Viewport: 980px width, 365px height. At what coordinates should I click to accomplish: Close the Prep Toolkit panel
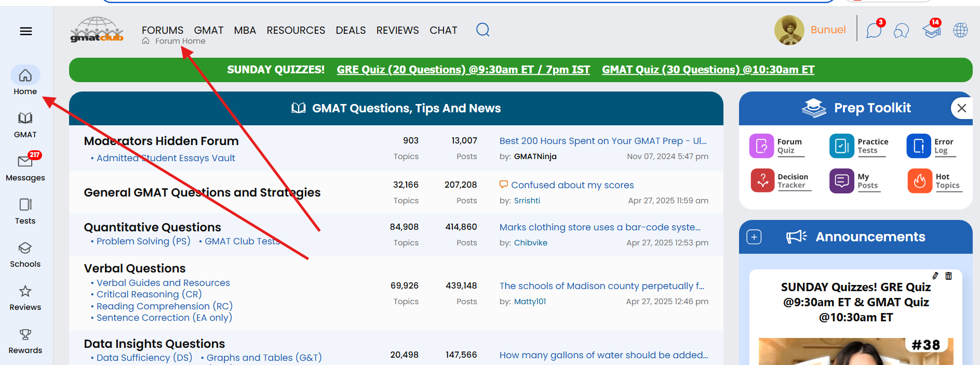click(961, 108)
